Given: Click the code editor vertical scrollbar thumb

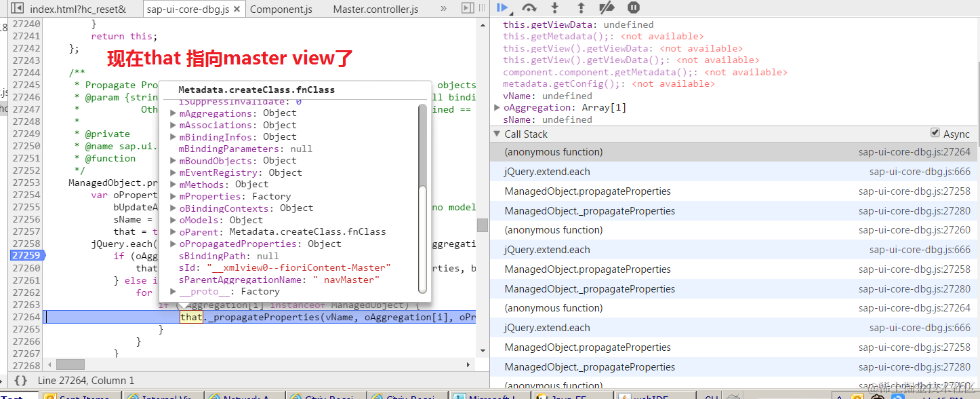Looking at the screenshot, I should (x=483, y=225).
